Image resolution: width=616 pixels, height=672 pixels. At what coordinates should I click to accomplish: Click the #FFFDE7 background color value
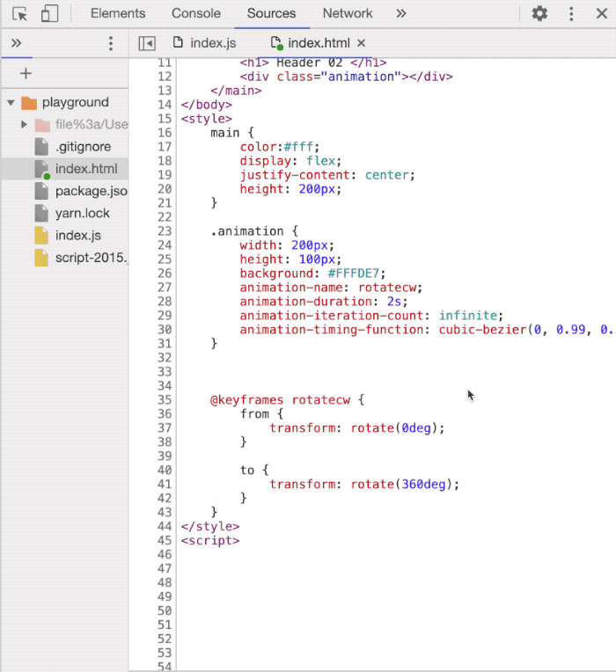[x=356, y=274]
